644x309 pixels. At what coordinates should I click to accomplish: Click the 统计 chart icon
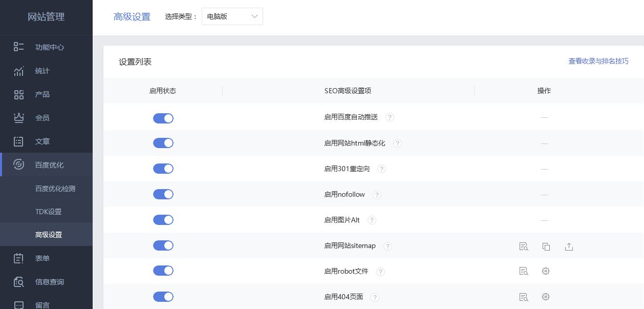(19, 71)
